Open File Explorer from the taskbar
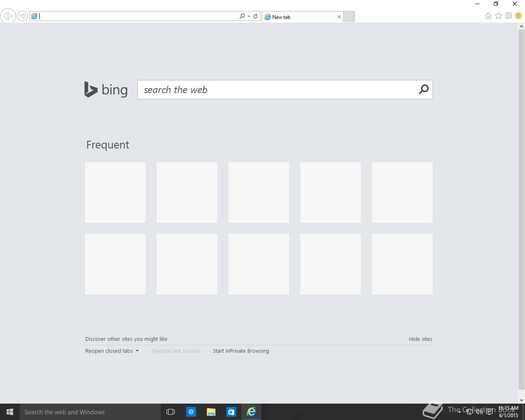Screen dimensions: 525x420 coord(211,412)
